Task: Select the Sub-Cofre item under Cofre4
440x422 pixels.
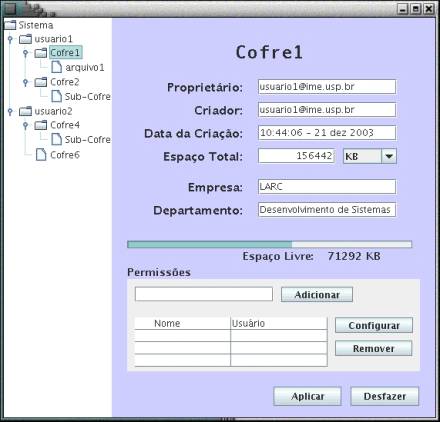Action: (x=87, y=139)
